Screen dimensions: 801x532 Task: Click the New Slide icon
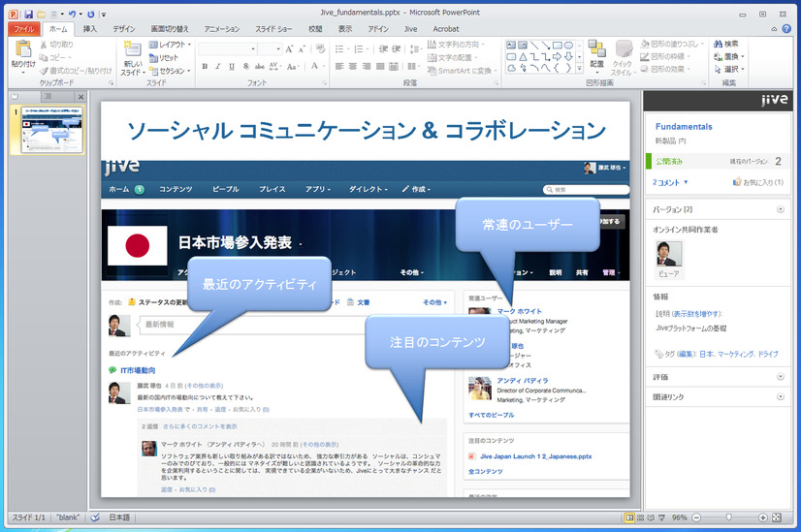(132, 49)
